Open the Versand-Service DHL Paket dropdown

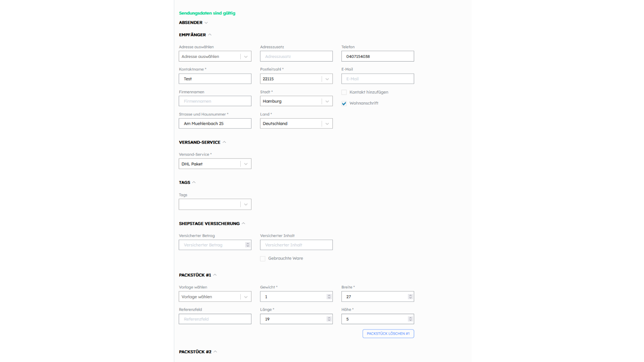coord(215,164)
